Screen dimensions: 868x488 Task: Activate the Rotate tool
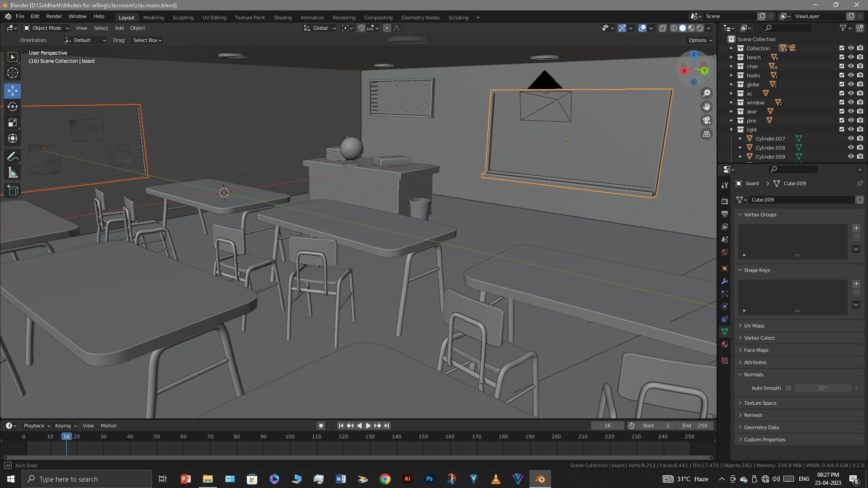tap(13, 107)
